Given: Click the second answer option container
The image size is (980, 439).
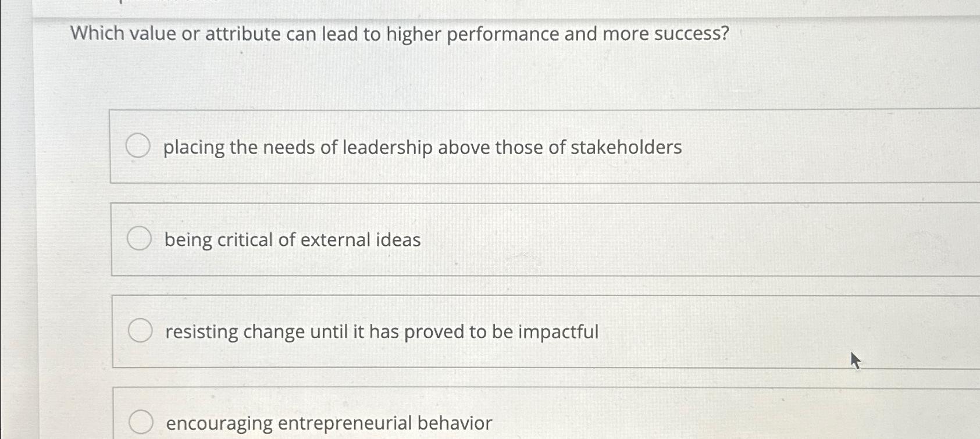Looking at the screenshot, I should [465, 238].
